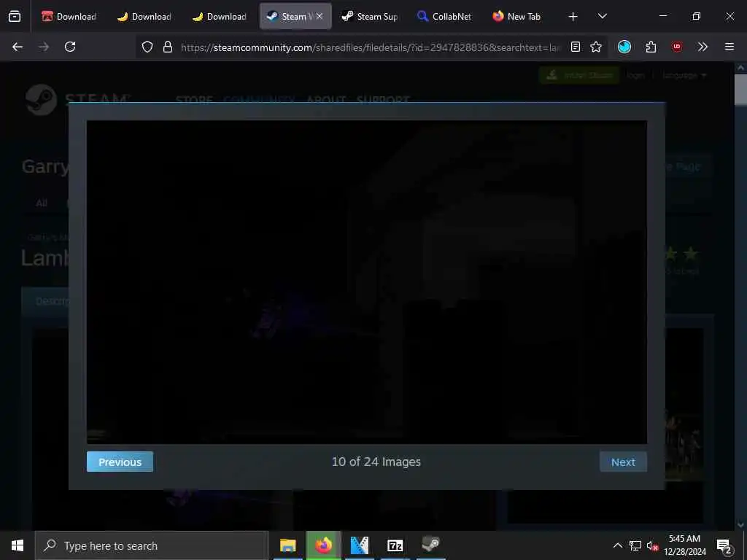This screenshot has width=747, height=560.
Task: Go to the Previous image in the gallery
Action: point(120,462)
